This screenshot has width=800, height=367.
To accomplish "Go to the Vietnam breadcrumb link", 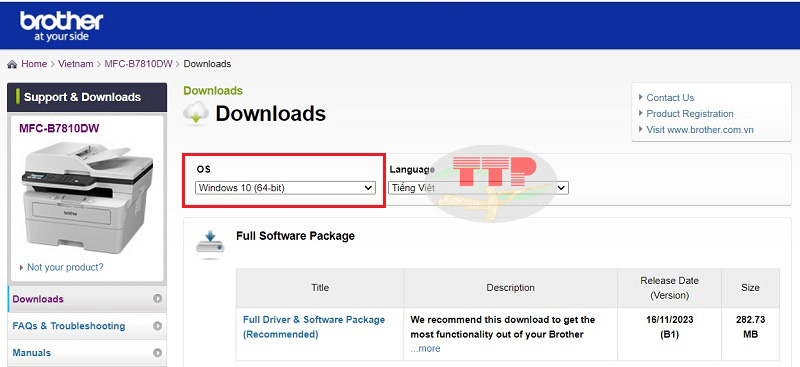I will [x=76, y=64].
